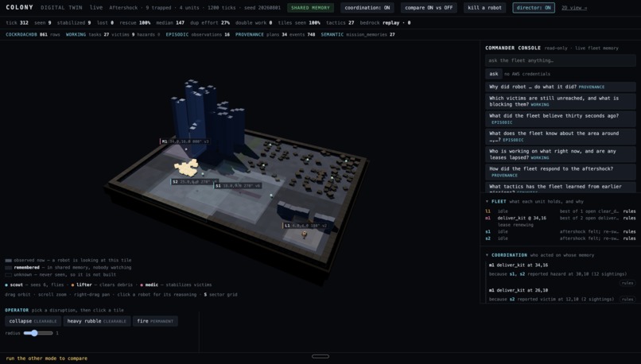The width and height of the screenshot is (641, 364).
Task: Click the yellow debris pile in the scene
Action: (x=186, y=168)
